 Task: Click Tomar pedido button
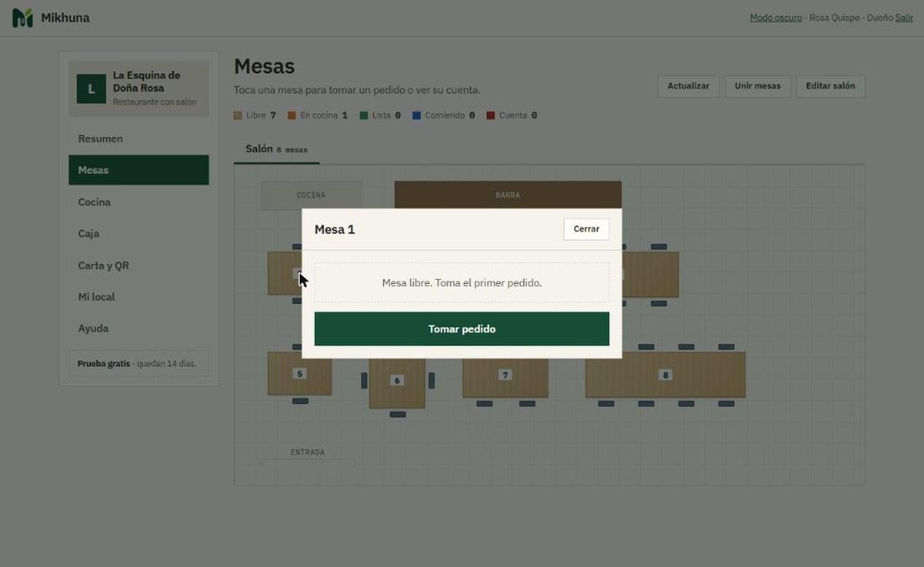point(461,329)
